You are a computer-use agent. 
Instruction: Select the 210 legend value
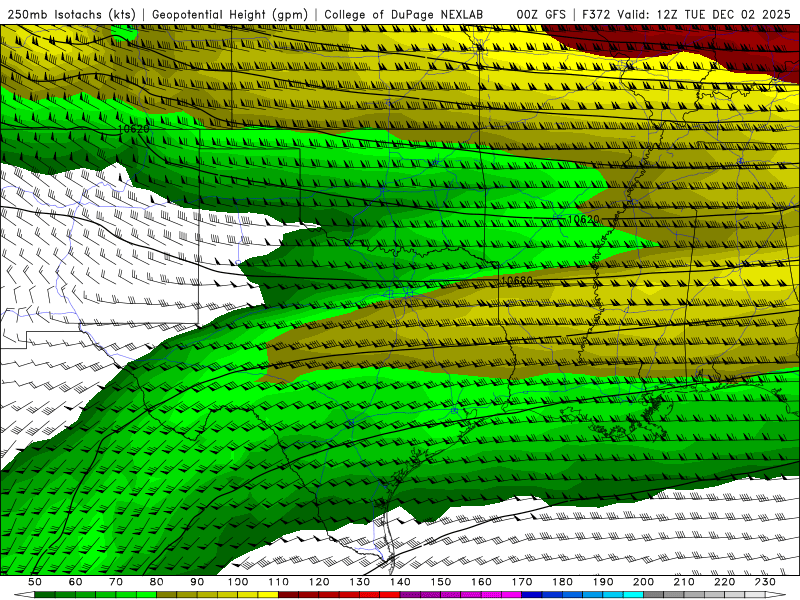tap(685, 582)
